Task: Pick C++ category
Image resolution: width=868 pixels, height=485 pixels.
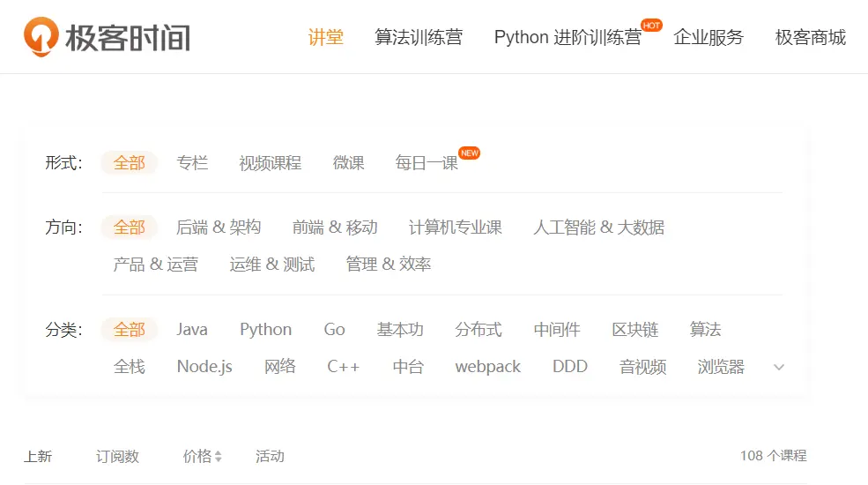Action: 343,367
